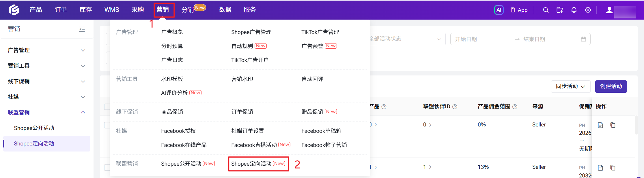Open 数据 menu in top navigation
Image resolution: width=644 pixels, height=178 pixels.
(225, 10)
